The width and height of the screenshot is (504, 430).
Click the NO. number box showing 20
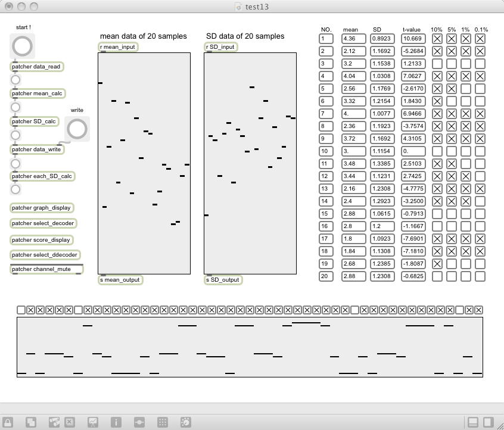pos(326,276)
